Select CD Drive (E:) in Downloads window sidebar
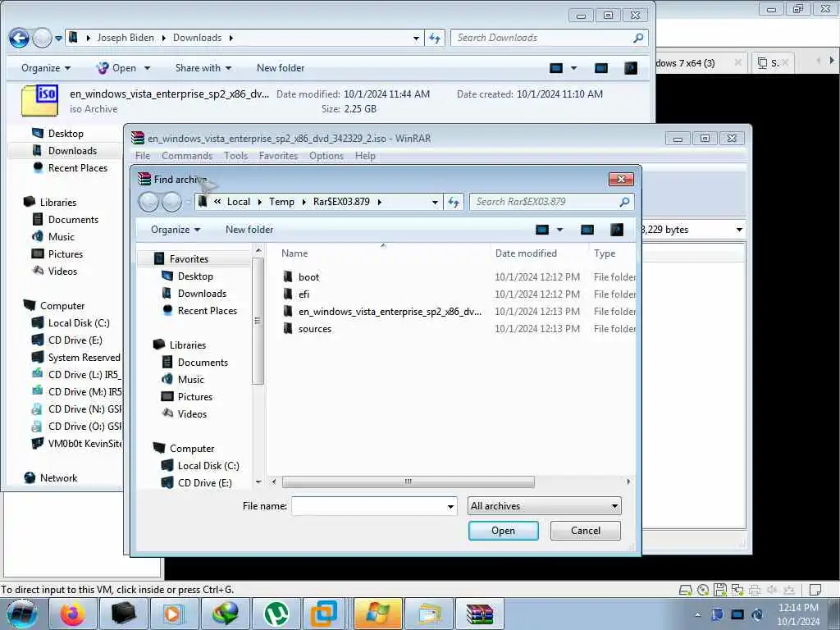Image resolution: width=840 pixels, height=630 pixels. 75,340
